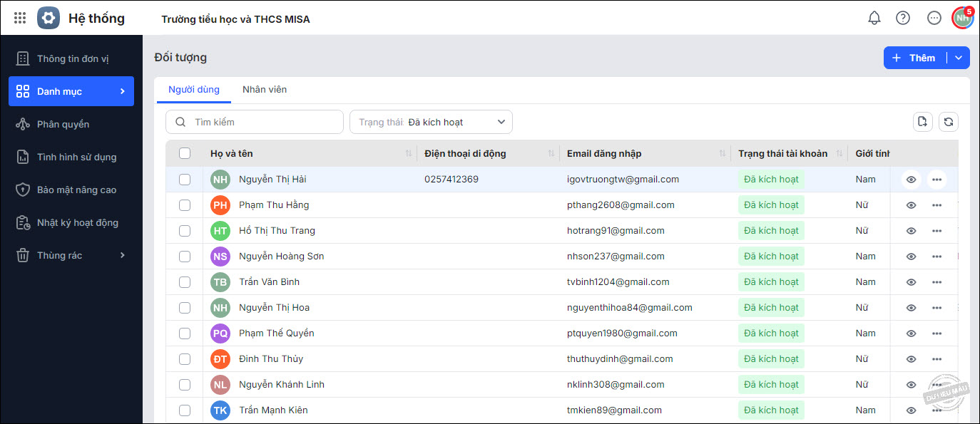Expand the arrow next to Thêm button
Image resolution: width=980 pixels, height=424 pixels.
[x=959, y=58]
